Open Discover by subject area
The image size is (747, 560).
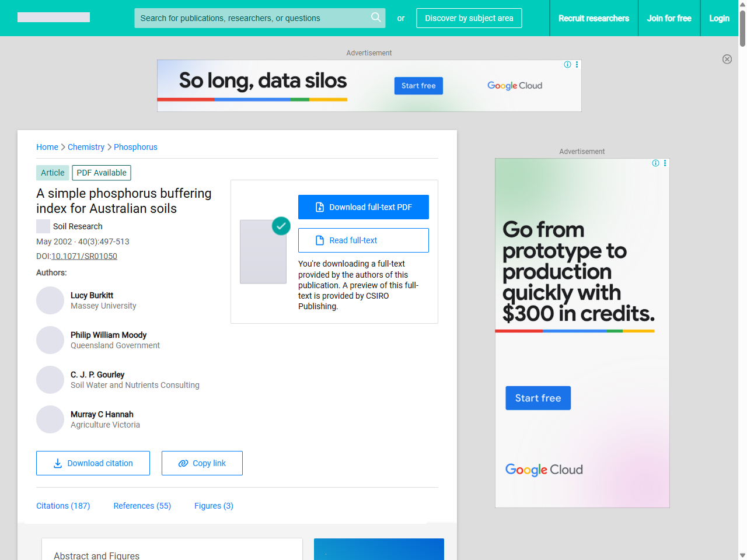pos(469,18)
